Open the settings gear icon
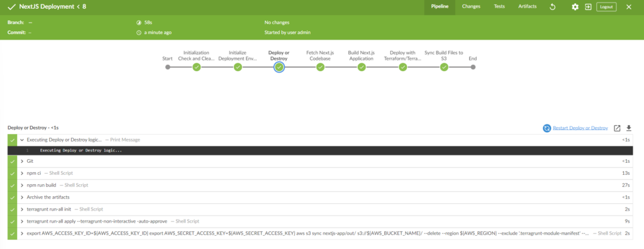Image resolution: width=644 pixels, height=249 pixels. 575,7
